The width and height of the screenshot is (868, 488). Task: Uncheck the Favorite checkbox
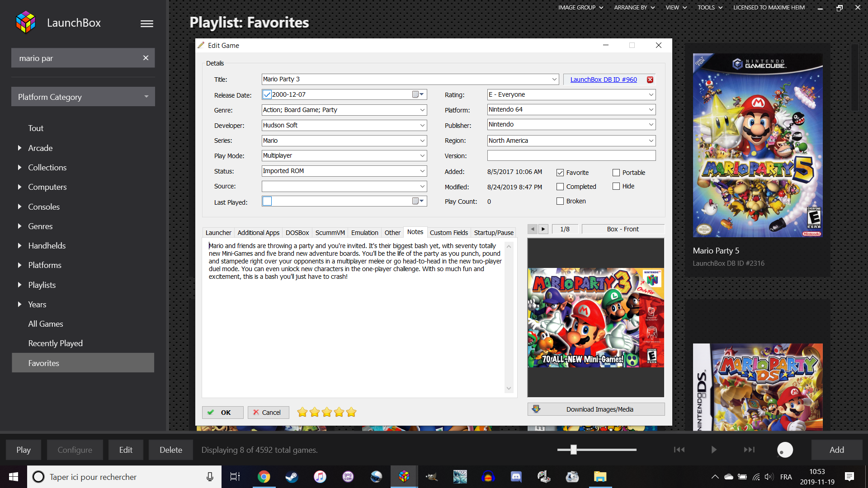(560, 173)
